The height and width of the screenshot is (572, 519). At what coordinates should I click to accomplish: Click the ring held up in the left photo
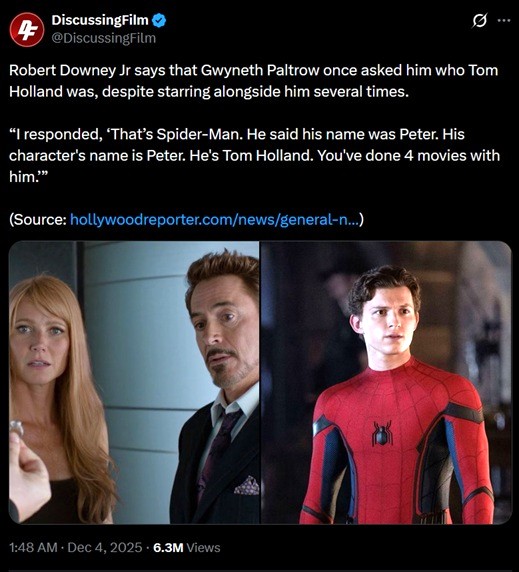click(x=16, y=428)
